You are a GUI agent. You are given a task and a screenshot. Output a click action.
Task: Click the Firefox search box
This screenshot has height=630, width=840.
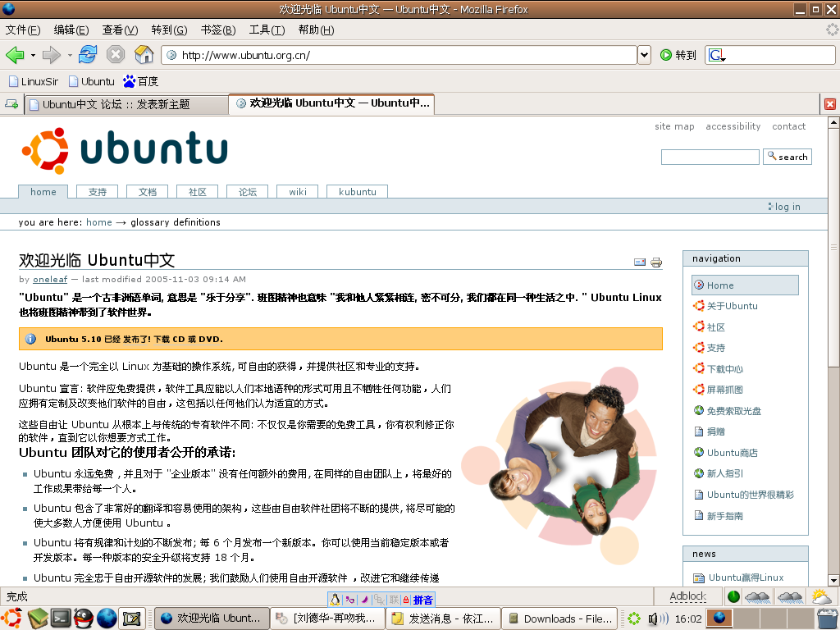(770, 55)
